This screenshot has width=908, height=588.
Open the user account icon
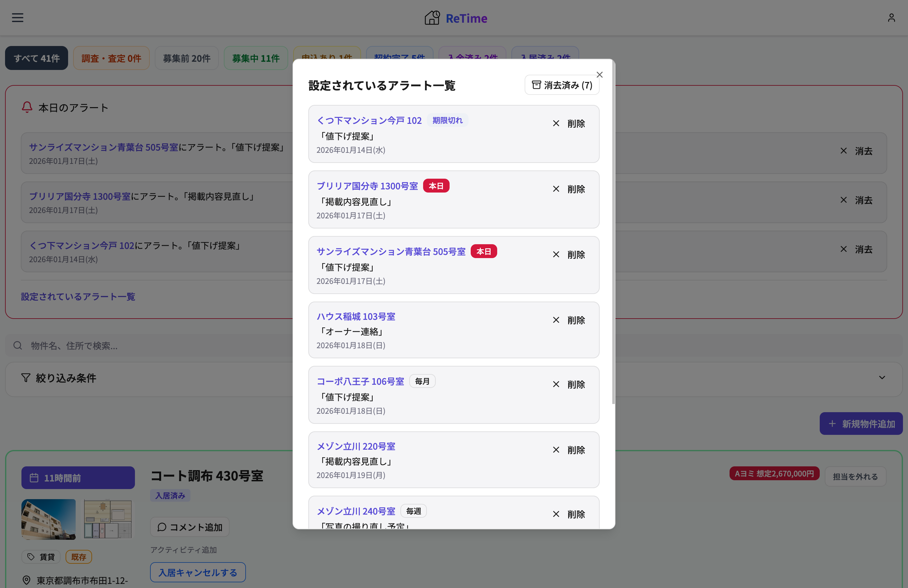pyautogui.click(x=891, y=17)
